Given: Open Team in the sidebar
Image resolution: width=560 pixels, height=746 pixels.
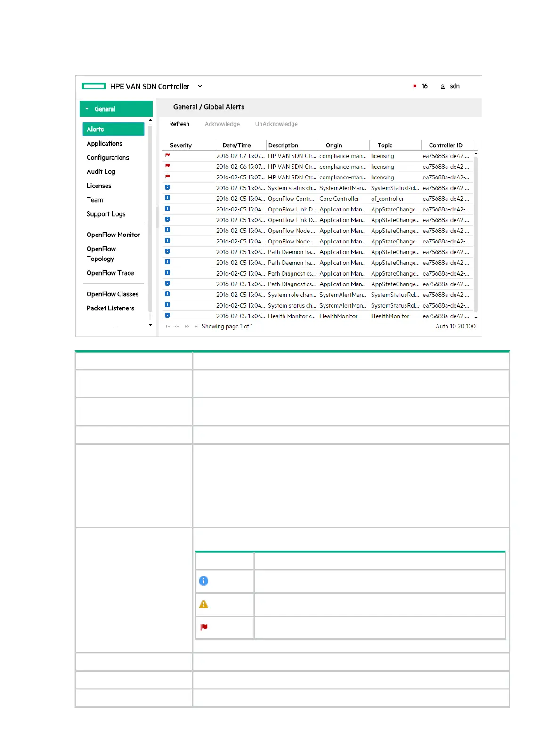Looking at the screenshot, I should [95, 200].
